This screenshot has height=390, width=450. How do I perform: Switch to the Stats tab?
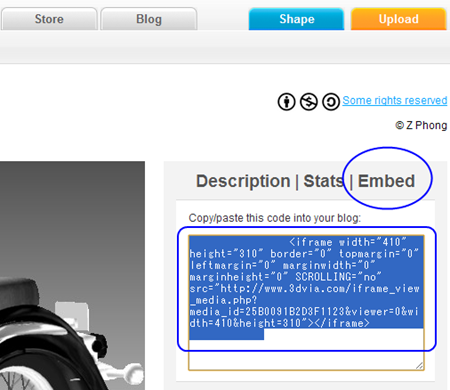point(323,181)
